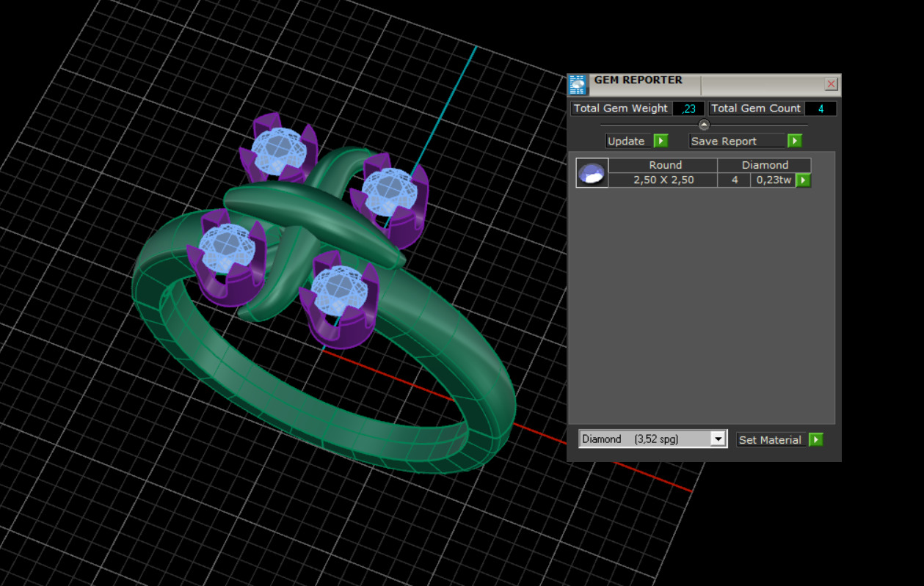Click the green arrow beside Save Report

(795, 141)
